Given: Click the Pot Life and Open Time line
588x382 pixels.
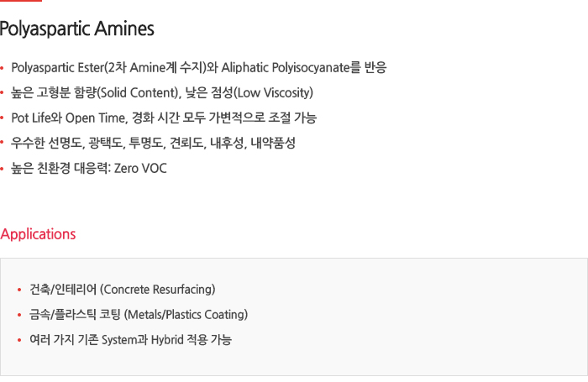Looking at the screenshot, I should [x=164, y=118].
